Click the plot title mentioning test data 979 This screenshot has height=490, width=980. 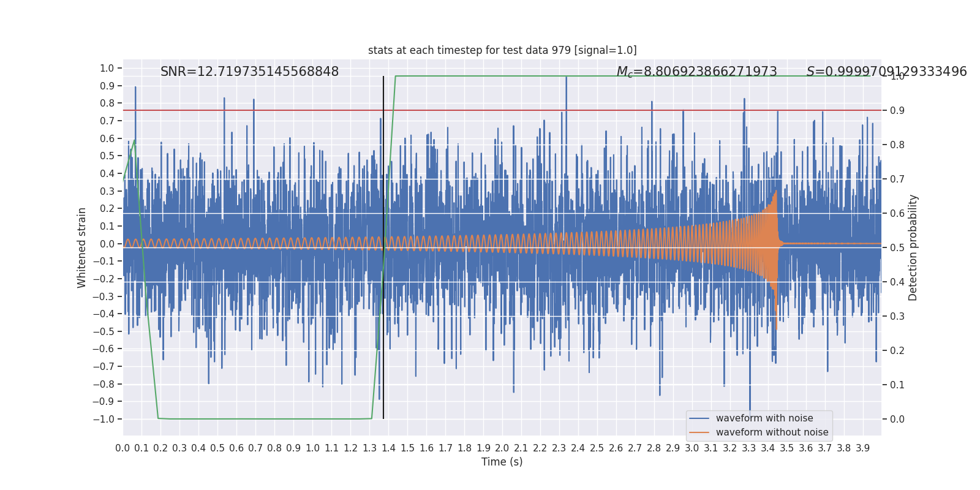[x=502, y=50]
